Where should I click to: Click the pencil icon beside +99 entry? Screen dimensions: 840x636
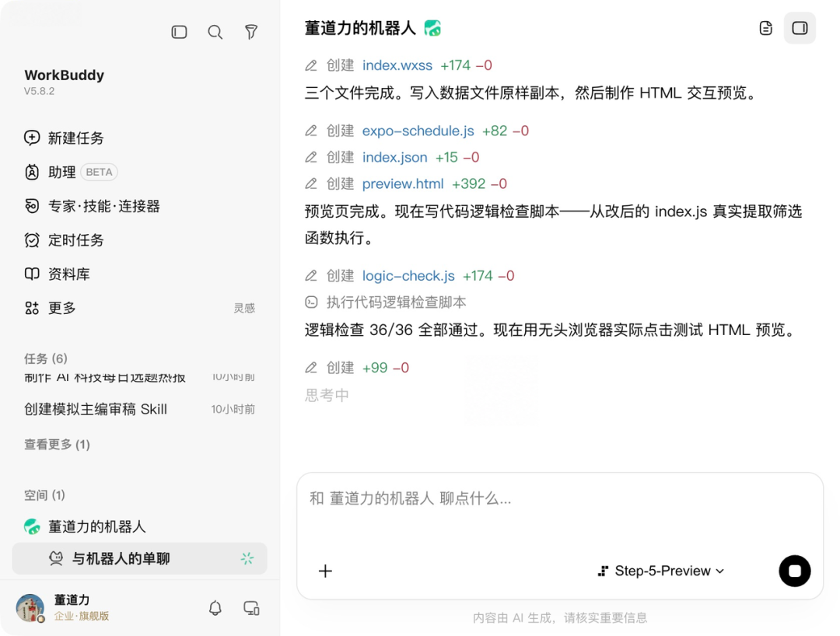pyautogui.click(x=310, y=368)
